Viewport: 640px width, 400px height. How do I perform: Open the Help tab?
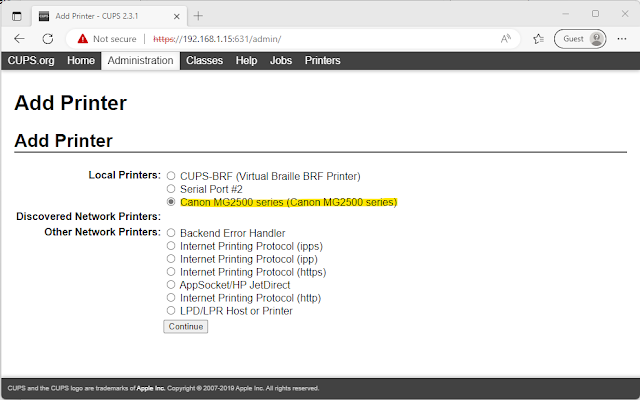[247, 60]
